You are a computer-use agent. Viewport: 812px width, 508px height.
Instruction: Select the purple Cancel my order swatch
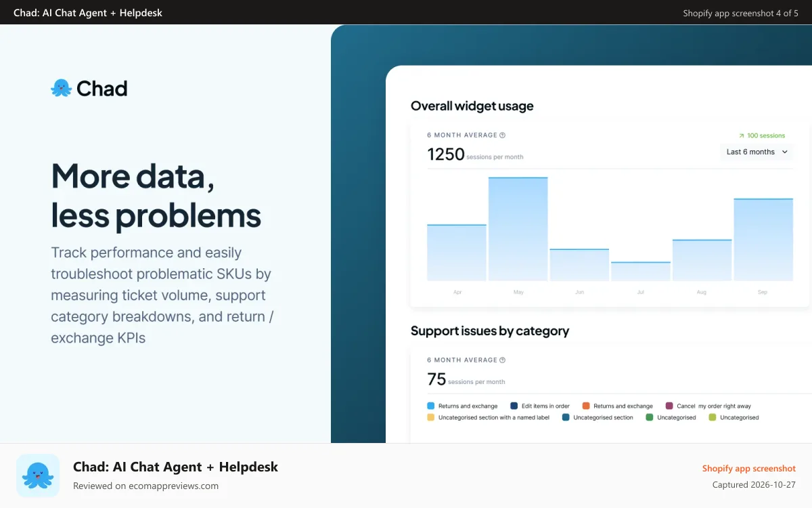click(x=669, y=406)
